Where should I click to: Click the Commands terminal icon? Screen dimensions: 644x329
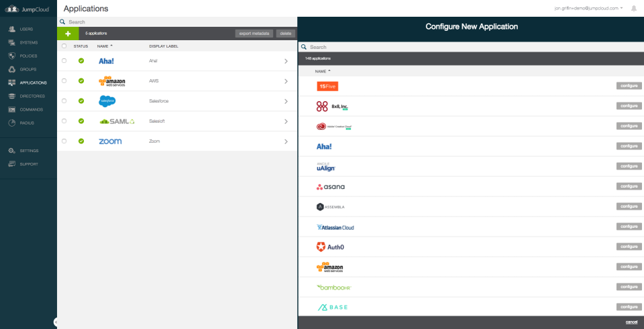click(x=12, y=109)
